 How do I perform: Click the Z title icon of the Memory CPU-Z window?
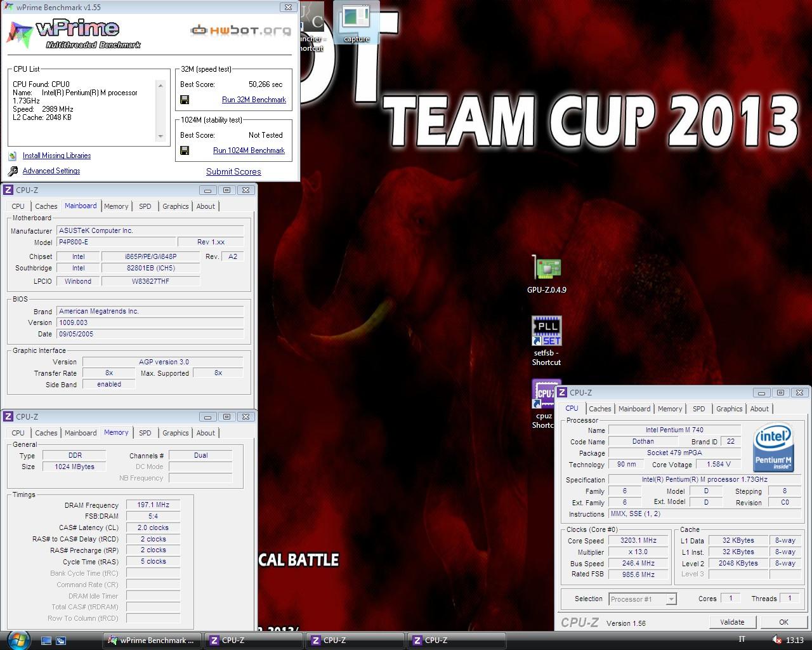8,416
